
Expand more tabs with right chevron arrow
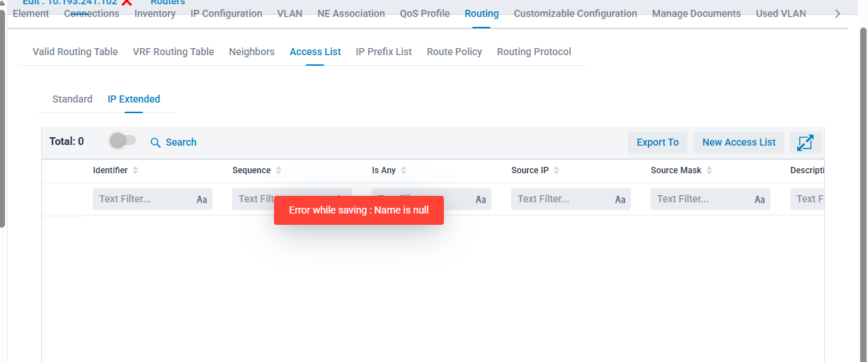[x=838, y=13]
